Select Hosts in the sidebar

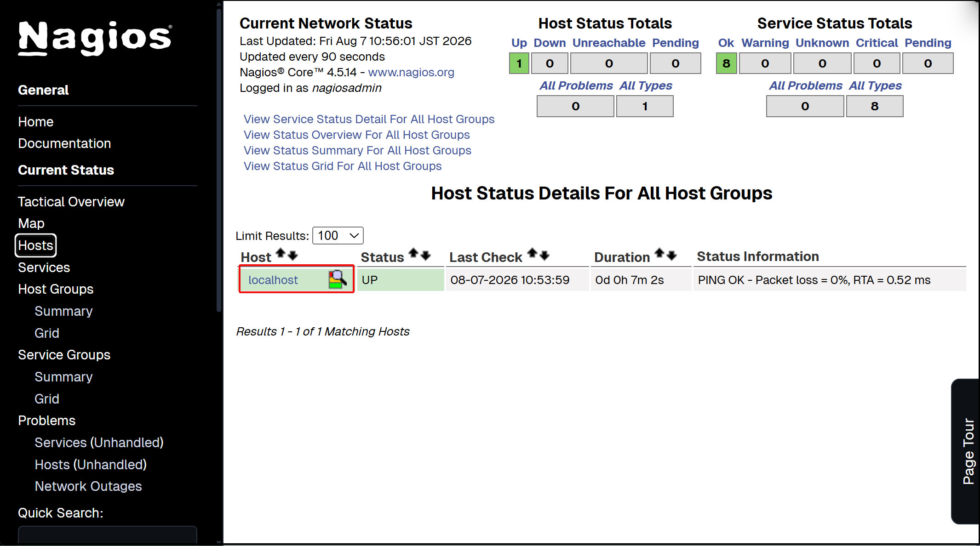(36, 245)
